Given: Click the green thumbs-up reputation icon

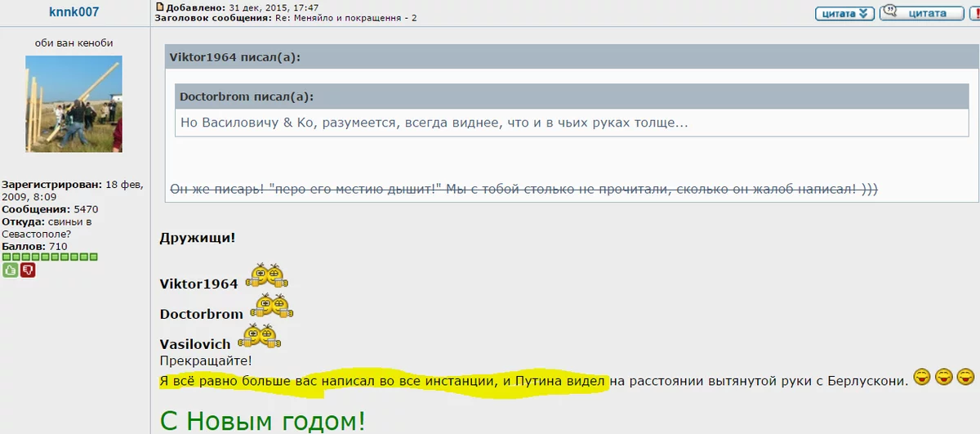Looking at the screenshot, I should [10, 270].
